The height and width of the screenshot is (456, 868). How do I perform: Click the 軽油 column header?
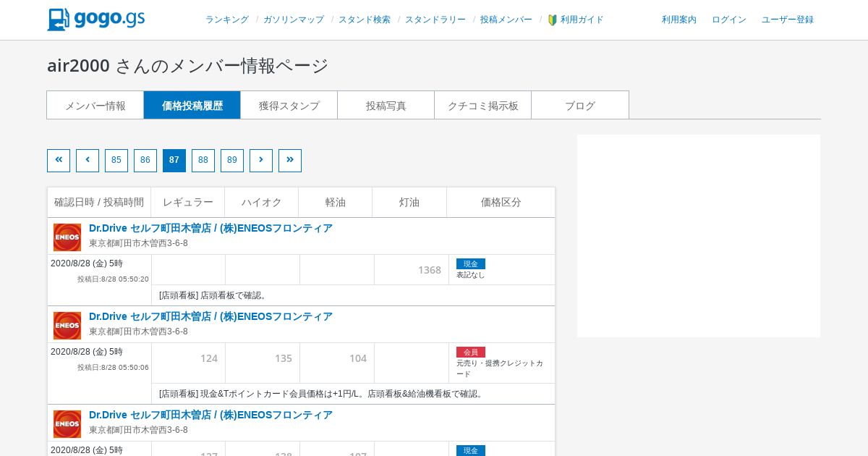pos(336,203)
